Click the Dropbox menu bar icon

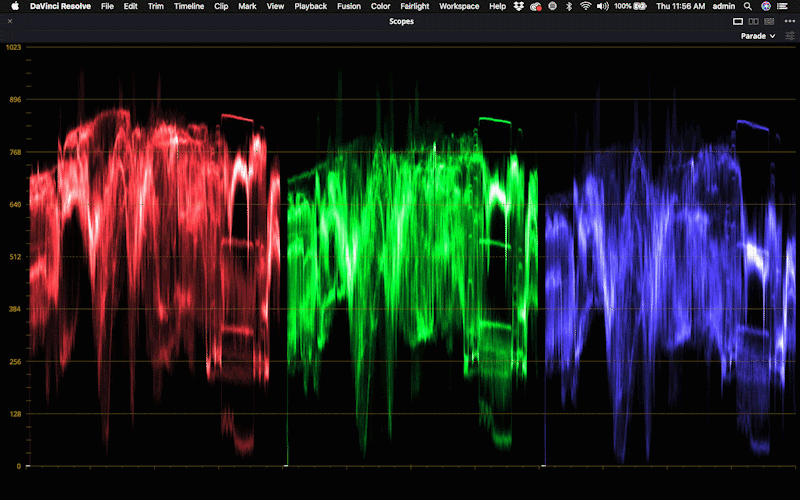(518, 6)
